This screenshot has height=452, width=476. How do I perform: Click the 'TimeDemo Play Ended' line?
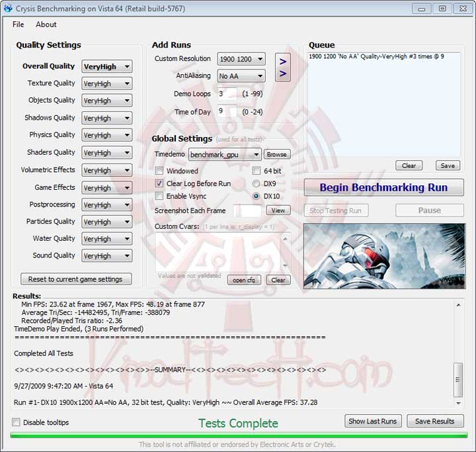[79, 329]
